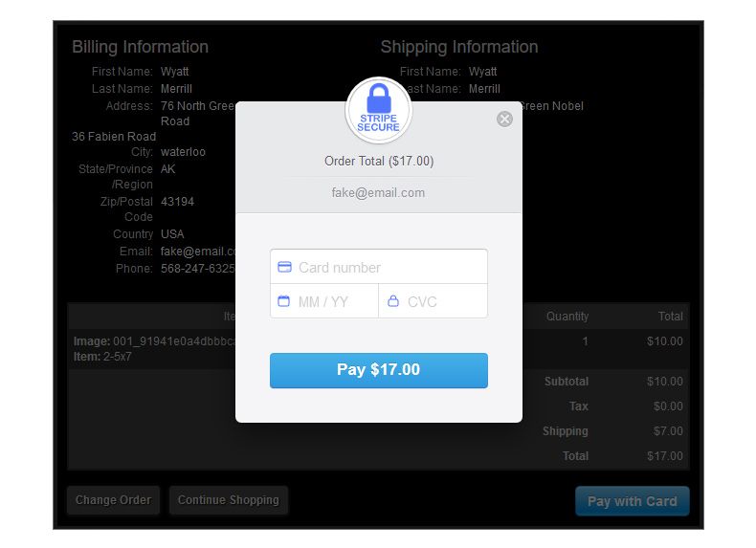
Task: Click the Shipping Information heading
Action: tap(459, 47)
